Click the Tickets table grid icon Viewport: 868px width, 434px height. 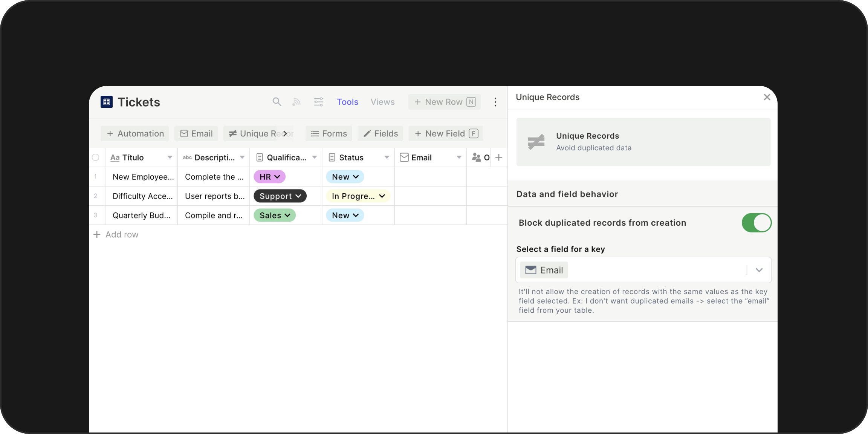107,102
